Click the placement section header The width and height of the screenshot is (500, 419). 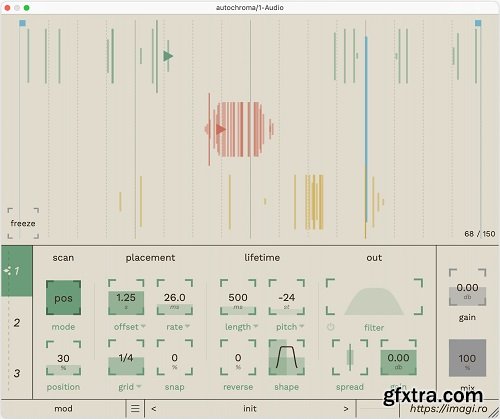click(150, 258)
